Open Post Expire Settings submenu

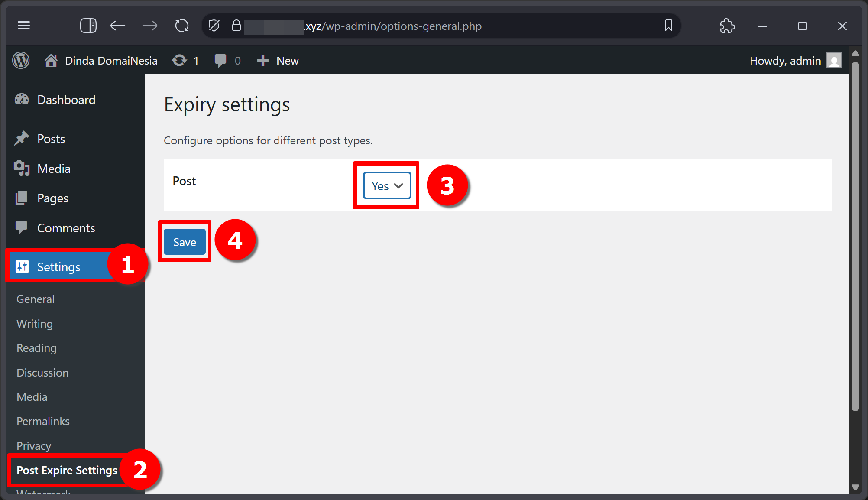coord(67,470)
